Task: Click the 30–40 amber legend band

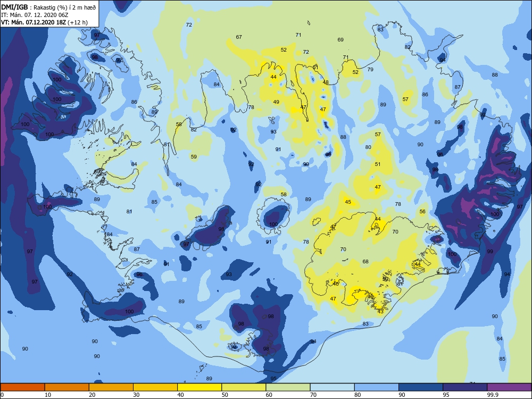Action: pyautogui.click(x=155, y=387)
